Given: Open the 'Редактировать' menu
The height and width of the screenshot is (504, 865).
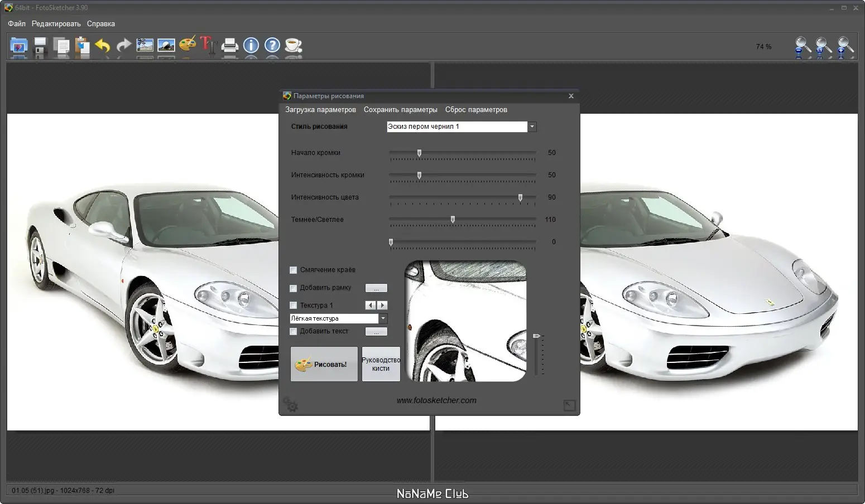Looking at the screenshot, I should point(56,24).
